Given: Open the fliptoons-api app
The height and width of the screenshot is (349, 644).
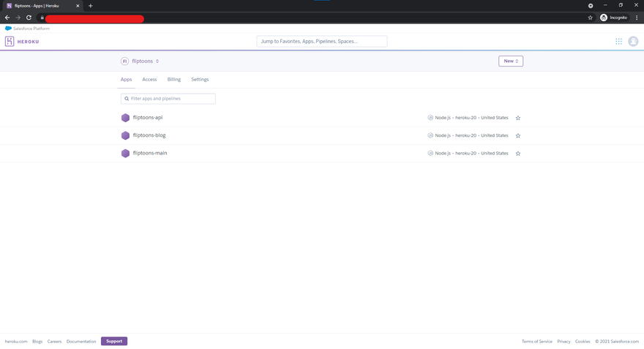Looking at the screenshot, I should pos(147,117).
